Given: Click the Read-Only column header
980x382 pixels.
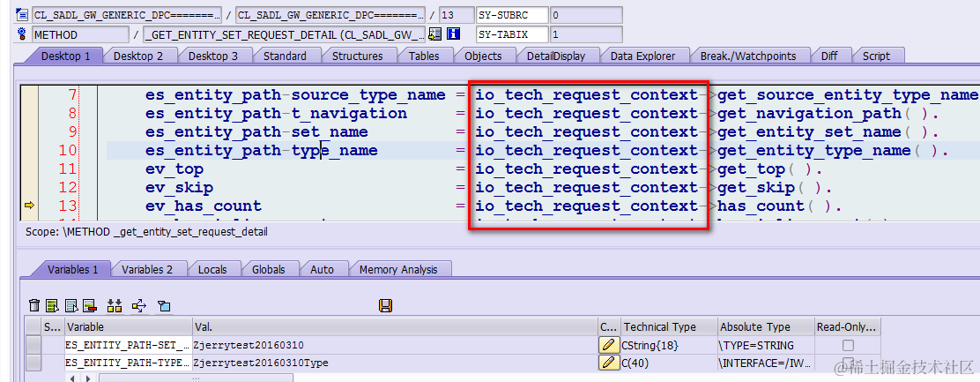Looking at the screenshot, I should [x=848, y=326].
